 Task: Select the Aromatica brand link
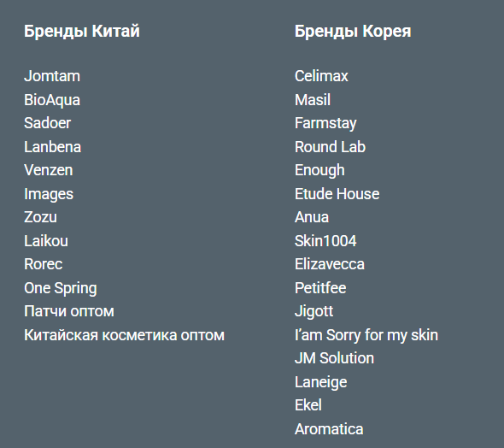click(329, 429)
